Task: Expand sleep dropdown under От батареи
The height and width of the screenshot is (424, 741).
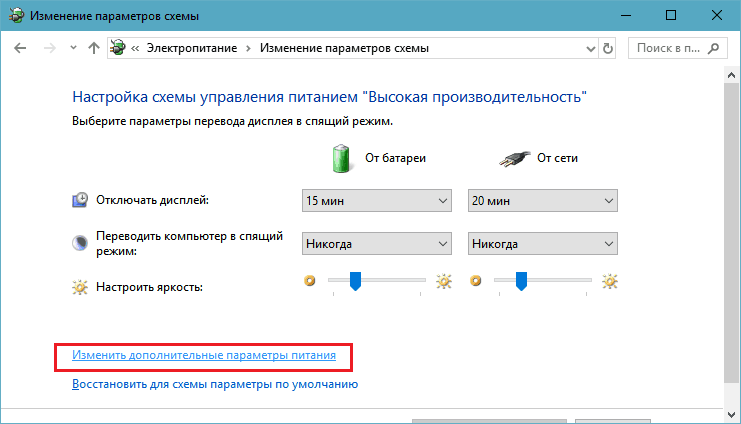Action: (377, 244)
